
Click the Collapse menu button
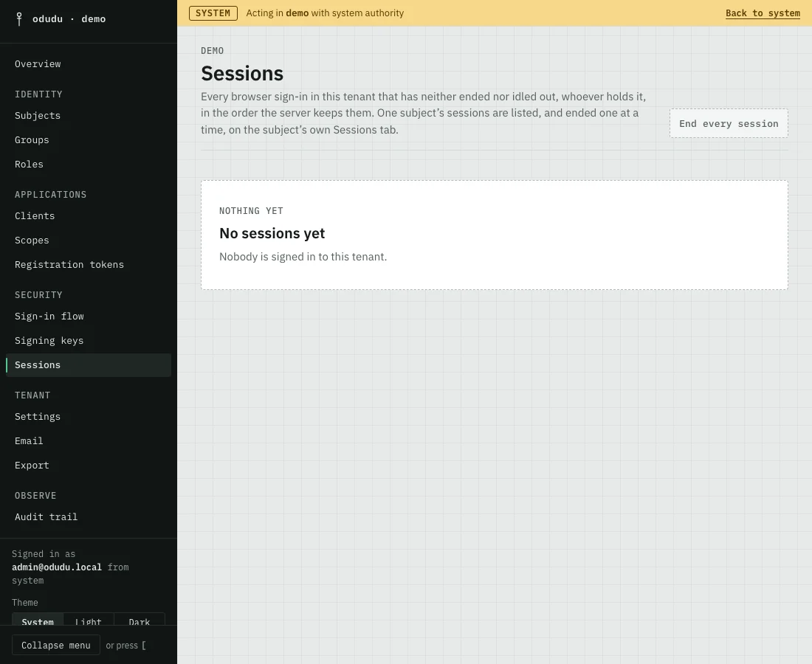(56, 646)
